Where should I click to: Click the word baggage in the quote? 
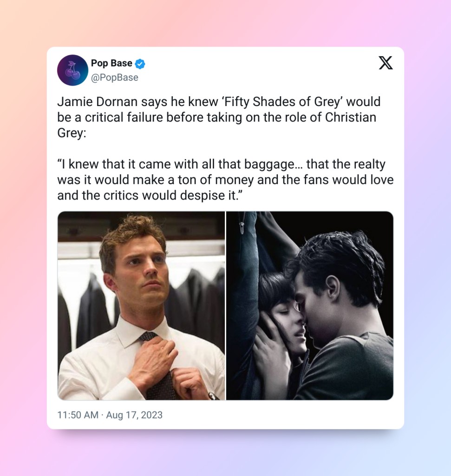(x=274, y=165)
